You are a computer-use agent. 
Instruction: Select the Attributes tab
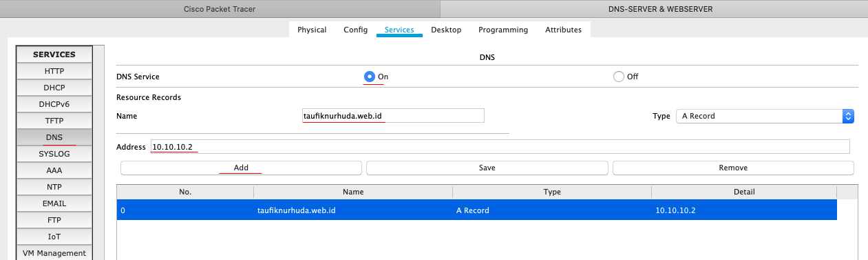click(x=563, y=30)
